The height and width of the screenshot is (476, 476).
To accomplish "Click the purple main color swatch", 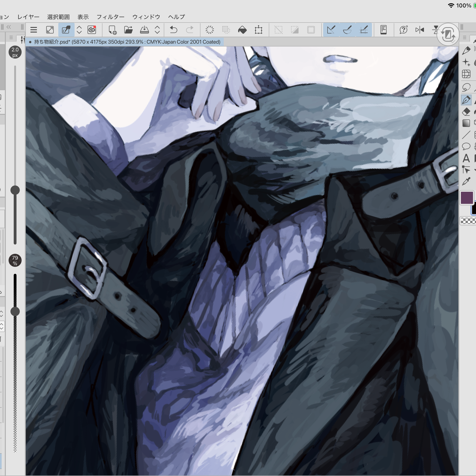I will 467,198.
